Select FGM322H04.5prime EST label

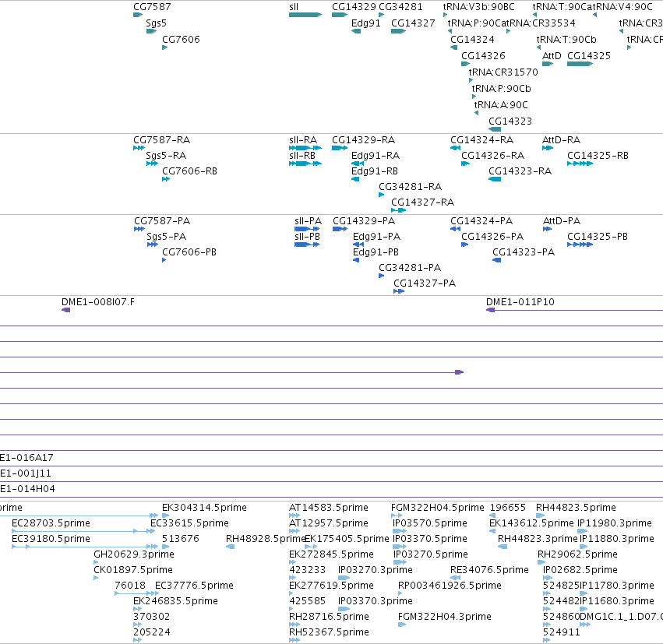[438, 508]
